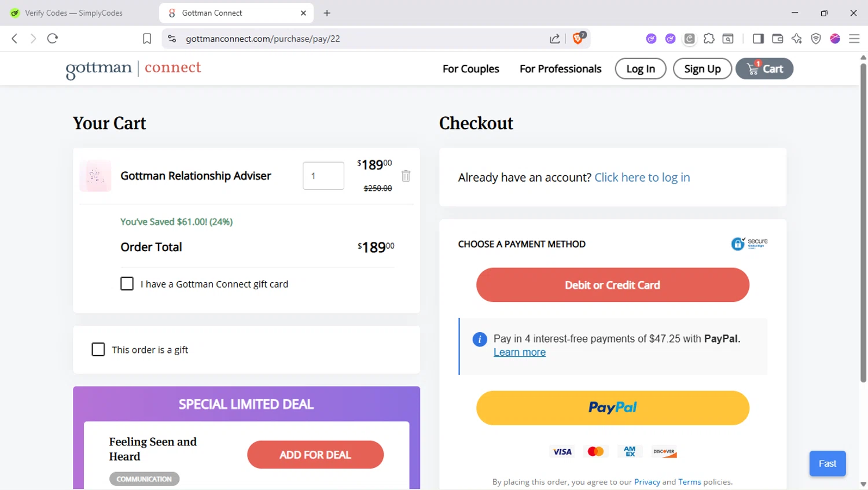Open the Brave Wallet icon
This screenshot has width=868, height=490.
click(777, 39)
